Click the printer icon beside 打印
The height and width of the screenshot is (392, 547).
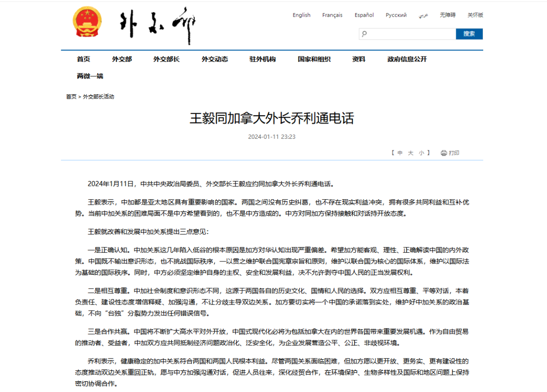pos(443,153)
